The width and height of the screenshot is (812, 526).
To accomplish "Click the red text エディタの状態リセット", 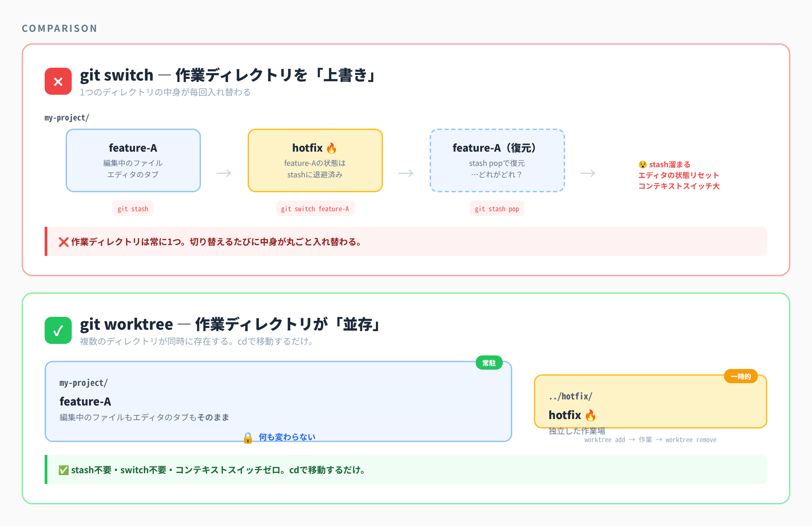I will click(679, 175).
